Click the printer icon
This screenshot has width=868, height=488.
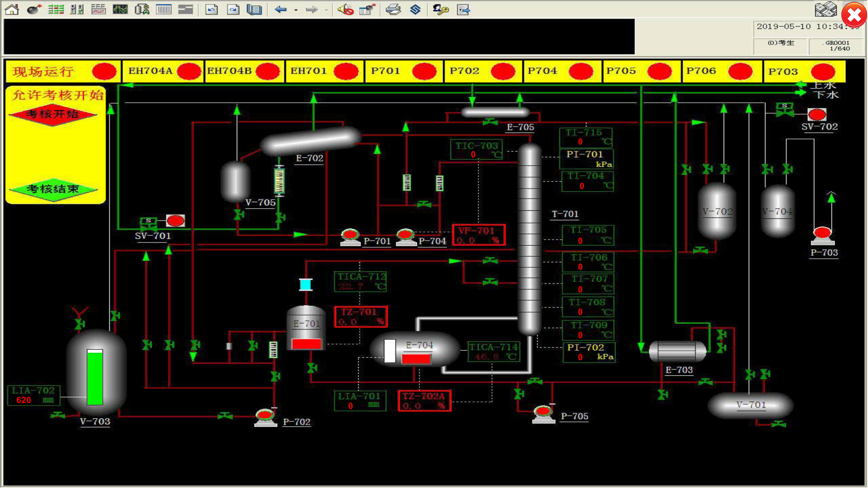click(x=393, y=9)
